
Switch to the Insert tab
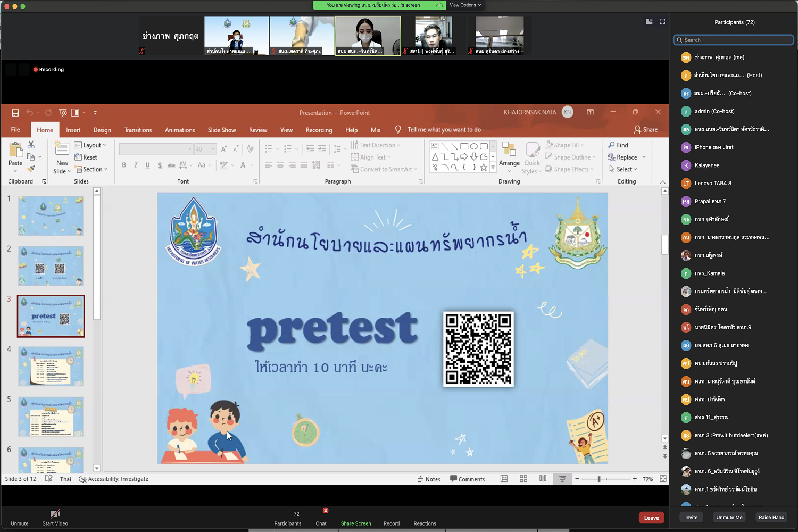coord(73,130)
